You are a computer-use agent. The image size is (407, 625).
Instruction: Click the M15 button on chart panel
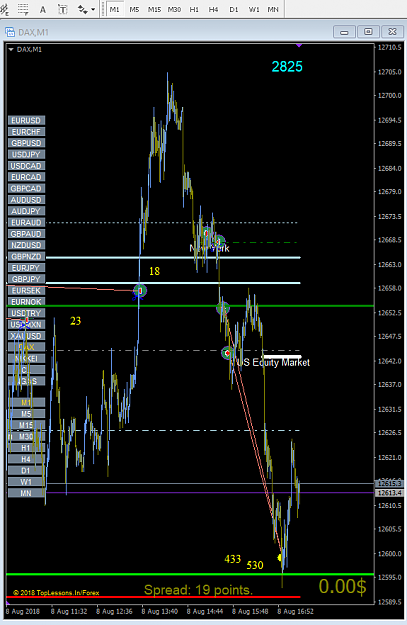[x=26, y=425]
